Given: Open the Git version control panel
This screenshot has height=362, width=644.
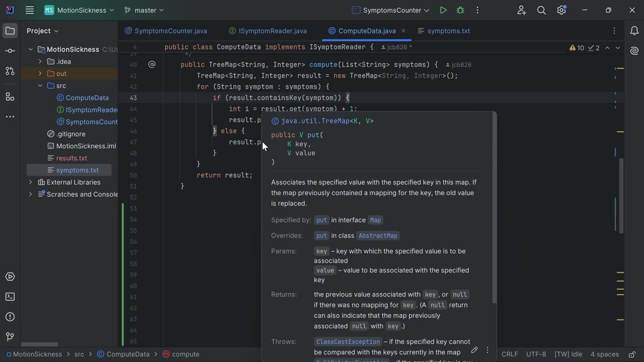Looking at the screenshot, I should point(10,337).
